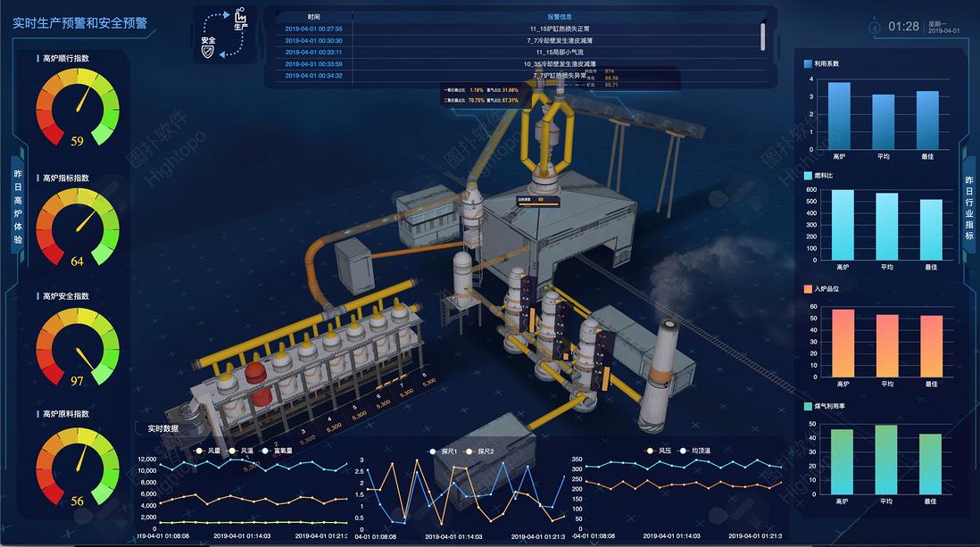
Task: Click the 高炉 bar in 燃料比 chart
Action: (x=843, y=225)
